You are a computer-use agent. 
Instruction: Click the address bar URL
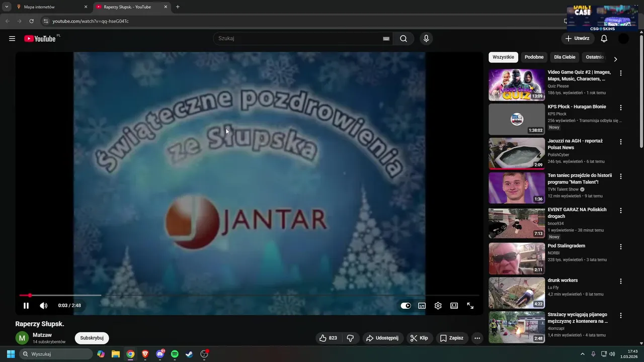point(91,21)
